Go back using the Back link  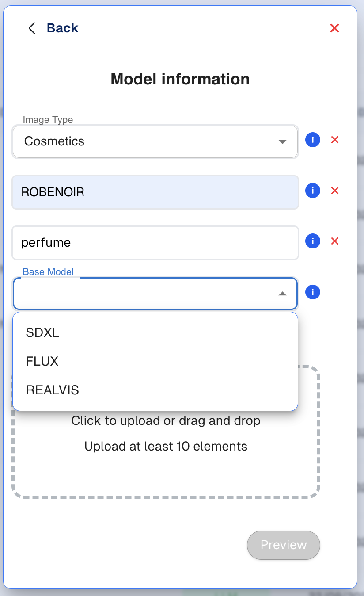(x=62, y=28)
